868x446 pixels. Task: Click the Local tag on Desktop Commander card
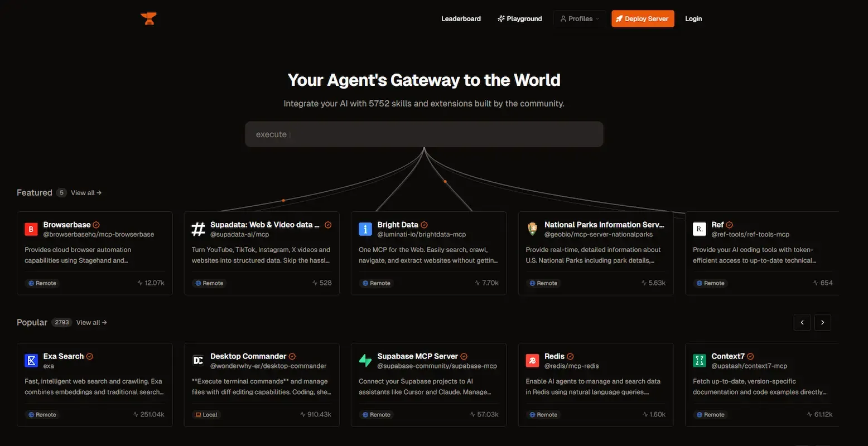coord(206,415)
